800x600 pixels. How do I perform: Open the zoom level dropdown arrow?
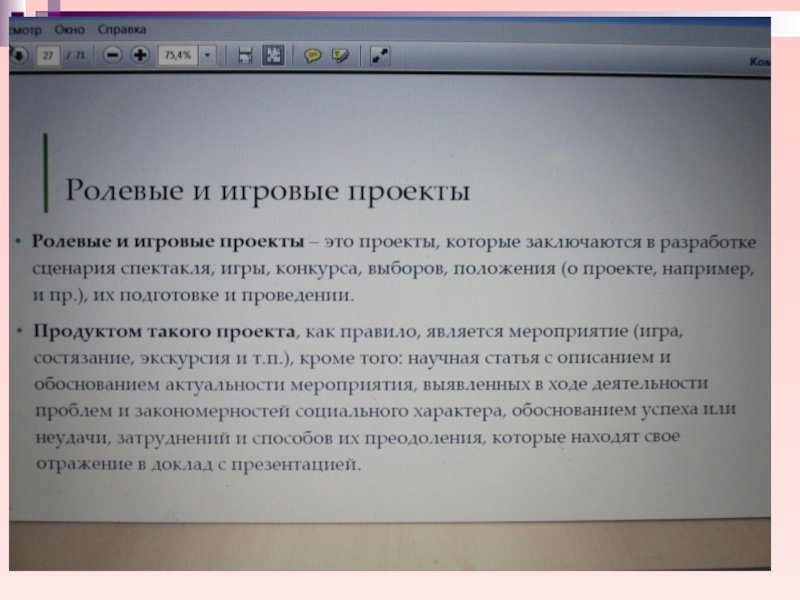click(x=207, y=56)
